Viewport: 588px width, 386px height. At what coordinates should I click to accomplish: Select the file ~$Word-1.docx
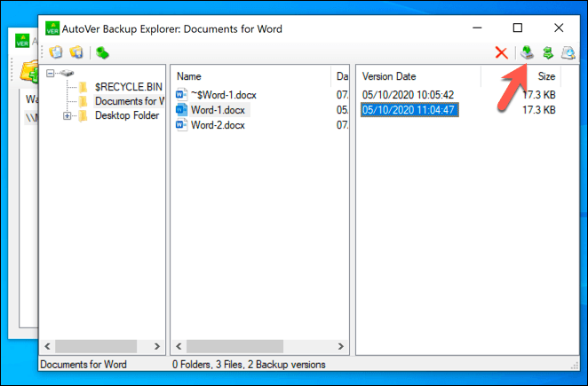[224, 95]
